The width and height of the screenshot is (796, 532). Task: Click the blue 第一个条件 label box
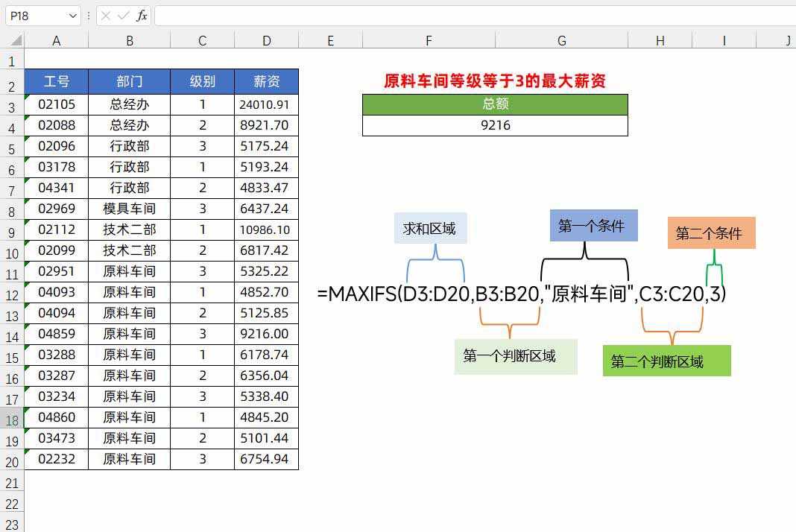point(593,226)
